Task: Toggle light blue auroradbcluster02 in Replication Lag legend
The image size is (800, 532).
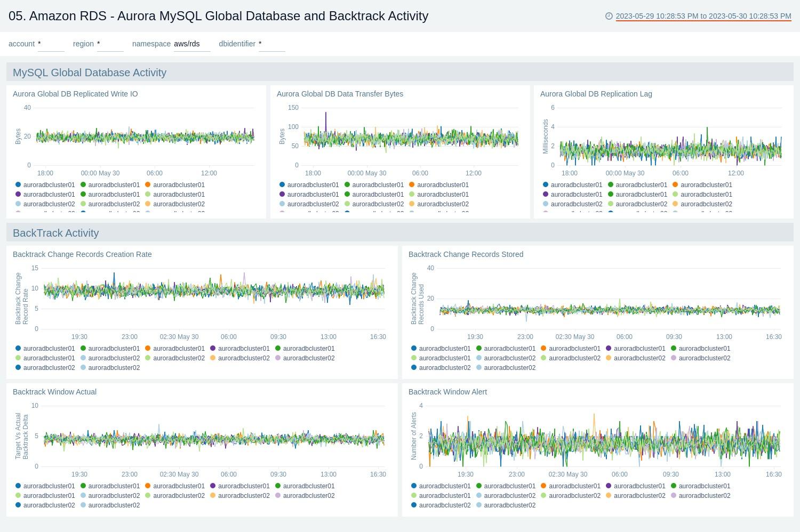Action: (572, 204)
